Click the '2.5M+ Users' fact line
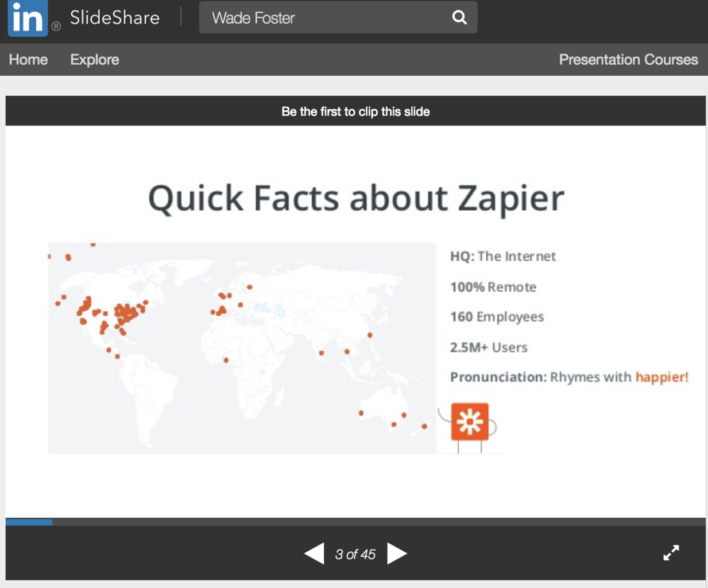Screen dimensions: 708x588 pos(489,347)
